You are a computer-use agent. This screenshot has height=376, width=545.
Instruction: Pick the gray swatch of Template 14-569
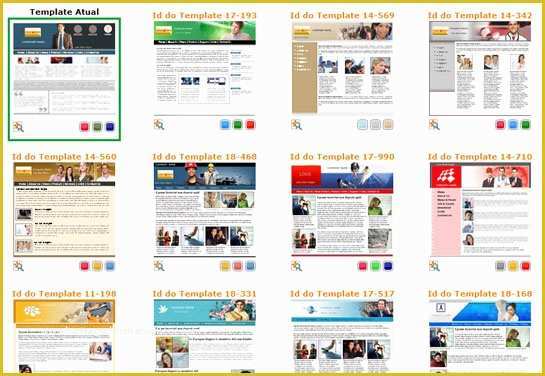(375, 124)
